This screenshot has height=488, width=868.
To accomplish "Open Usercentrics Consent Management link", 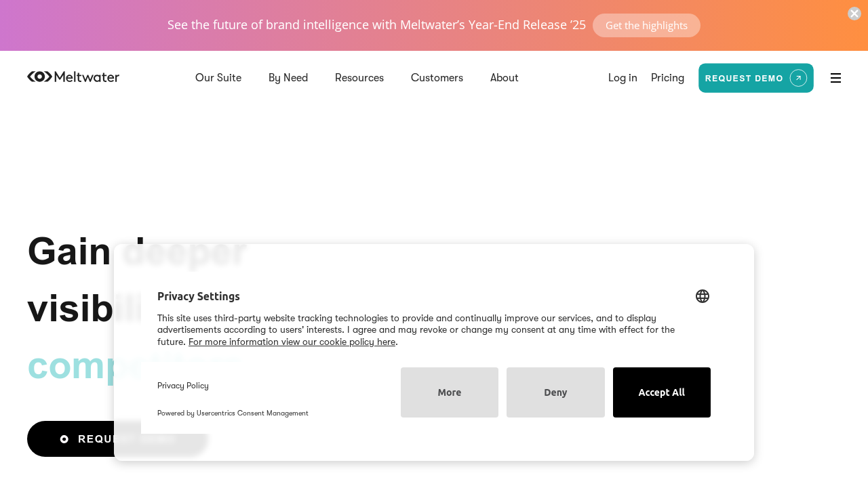I will coord(252,413).
